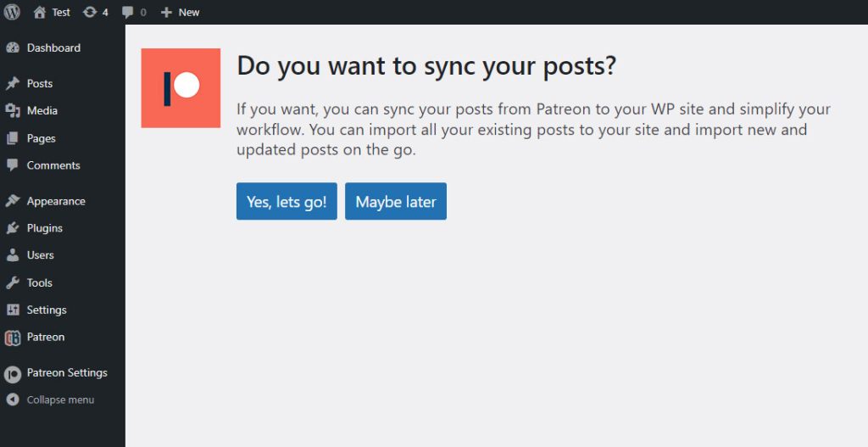Image resolution: width=868 pixels, height=447 pixels.
Task: Click the plus New icon
Action: (x=166, y=12)
